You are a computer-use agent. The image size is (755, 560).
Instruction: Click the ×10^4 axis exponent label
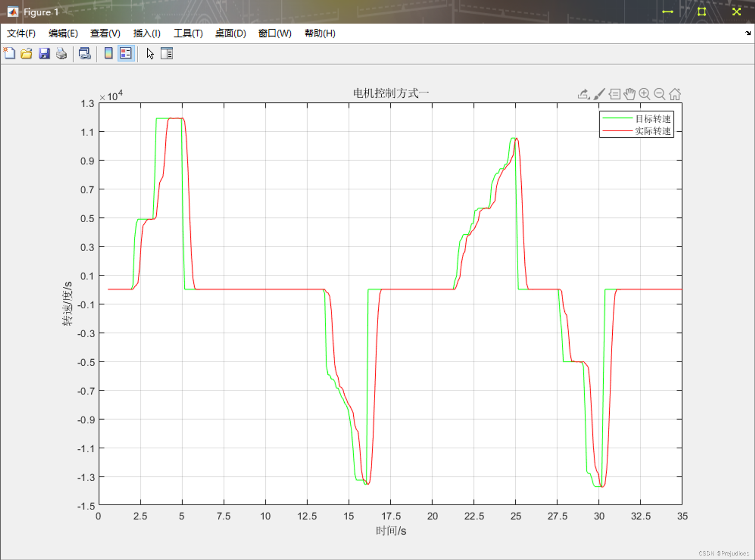111,96
